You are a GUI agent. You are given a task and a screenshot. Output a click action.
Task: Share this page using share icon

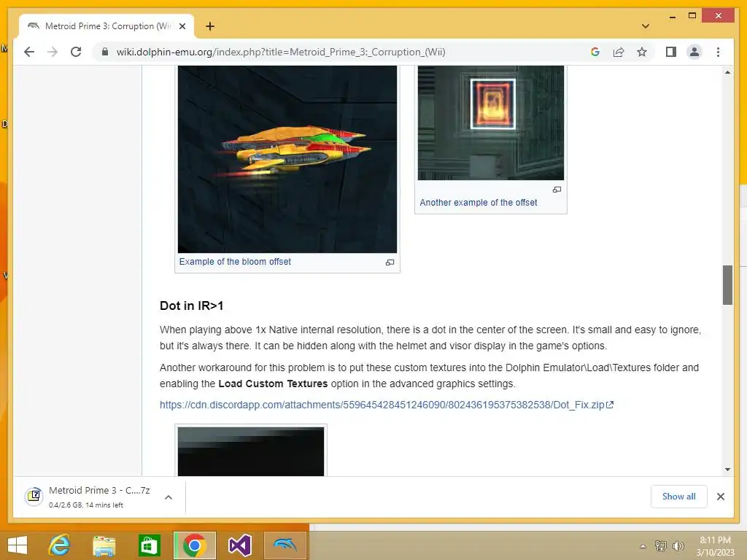tap(619, 52)
